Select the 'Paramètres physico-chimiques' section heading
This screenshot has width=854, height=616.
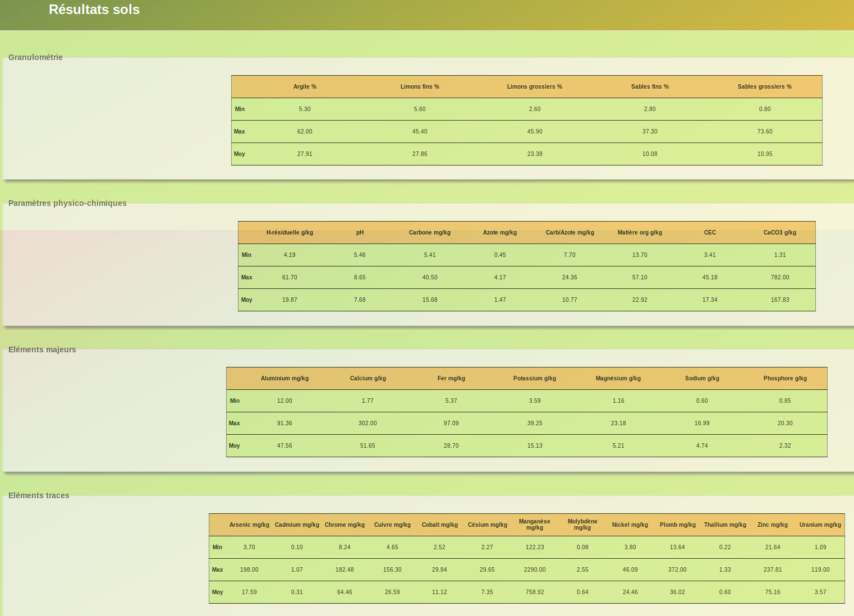[x=67, y=203]
